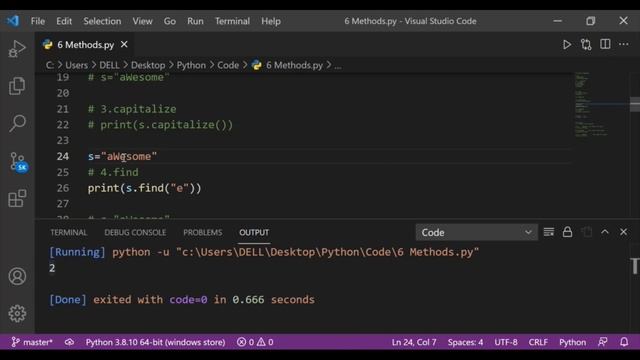Open the Run menu
The width and height of the screenshot is (640, 360).
(x=195, y=21)
